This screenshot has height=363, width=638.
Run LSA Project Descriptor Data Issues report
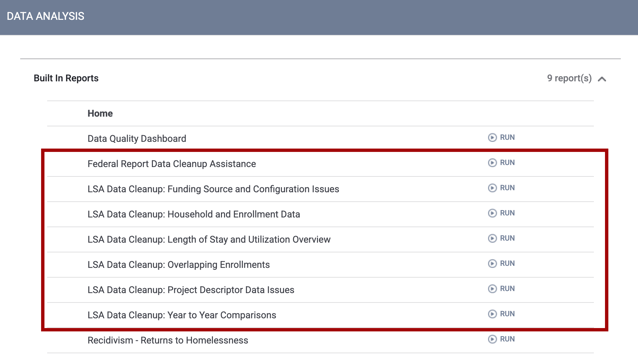pyautogui.click(x=501, y=289)
